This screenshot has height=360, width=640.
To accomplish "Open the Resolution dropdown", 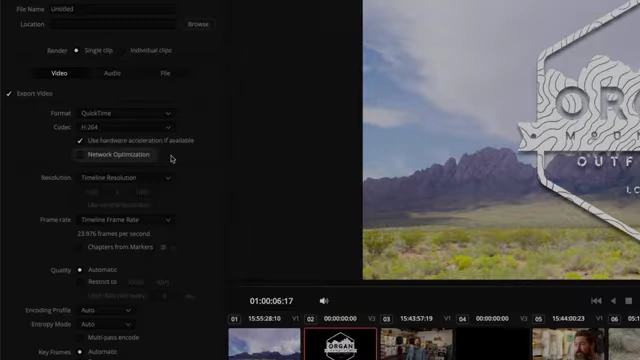I will click(x=126, y=178).
